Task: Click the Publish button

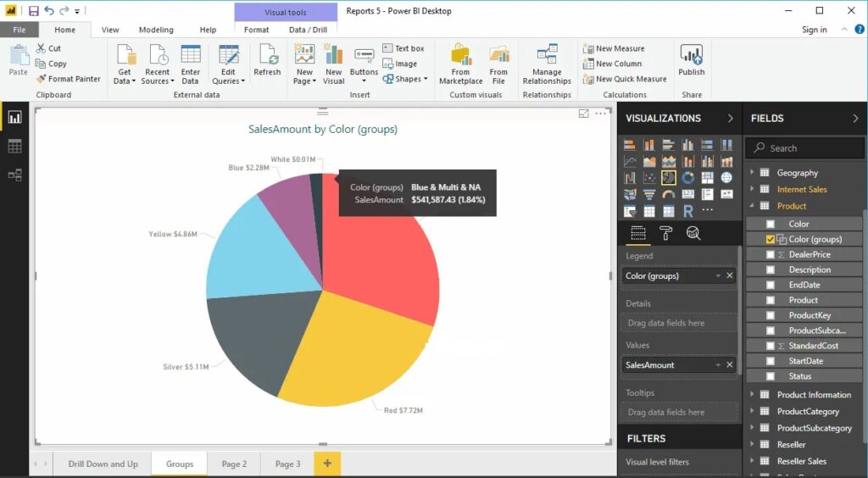Action: click(x=692, y=59)
